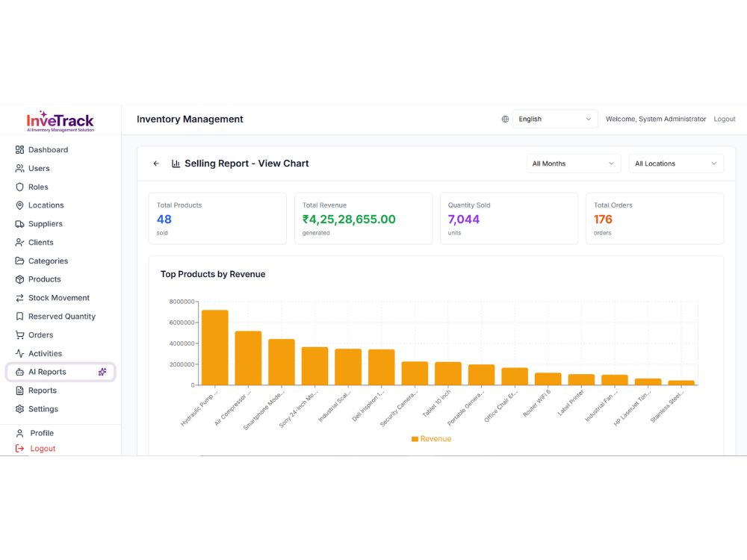
Task: Click the Categories folder icon
Action: [x=19, y=261]
